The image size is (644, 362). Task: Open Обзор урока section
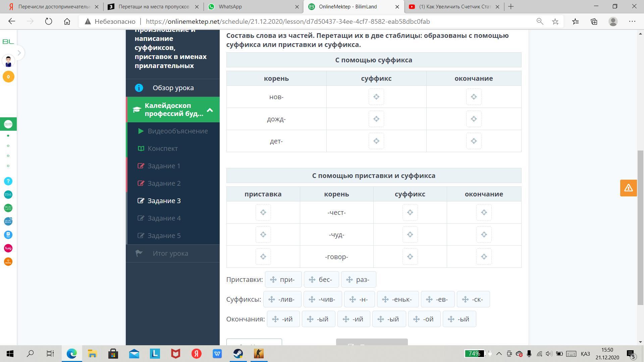(173, 88)
